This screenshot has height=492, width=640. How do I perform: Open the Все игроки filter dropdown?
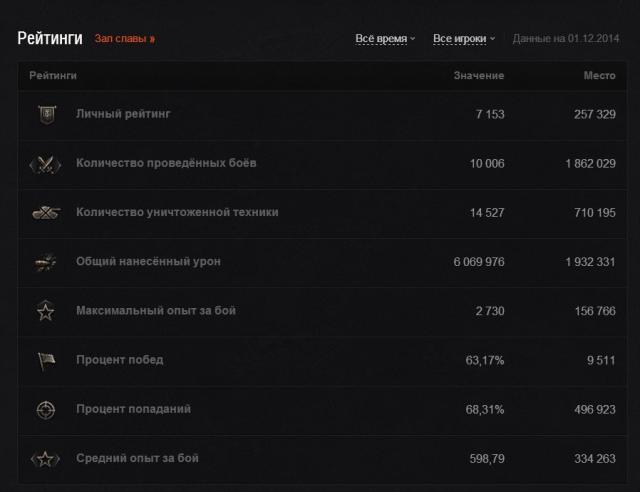464,39
